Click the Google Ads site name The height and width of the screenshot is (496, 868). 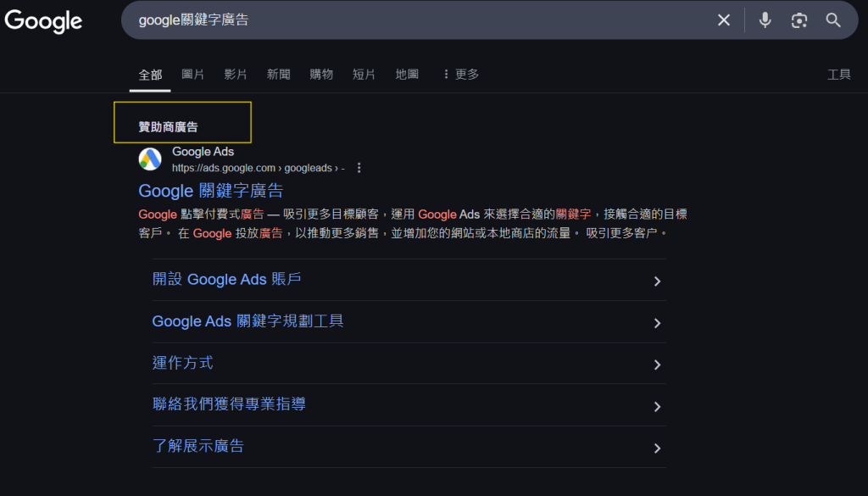coord(203,152)
